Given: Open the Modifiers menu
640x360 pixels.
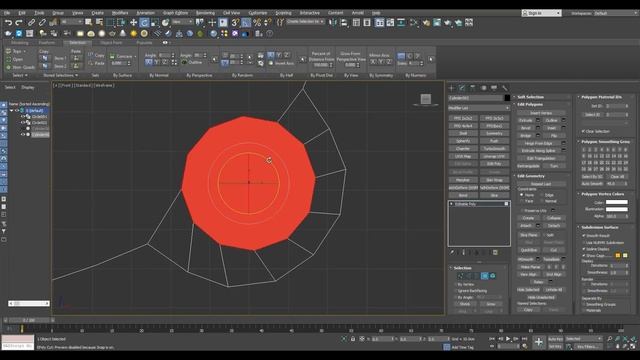Looking at the screenshot, I should coord(120,13).
